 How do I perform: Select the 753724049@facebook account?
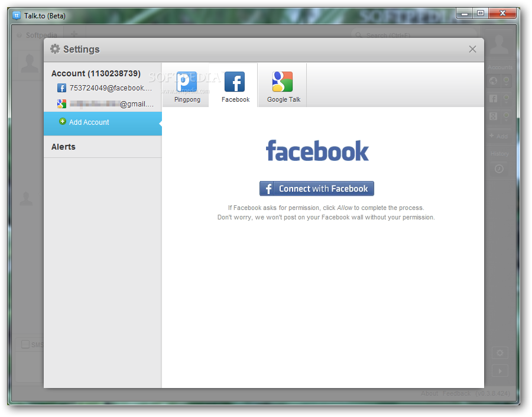(x=105, y=88)
